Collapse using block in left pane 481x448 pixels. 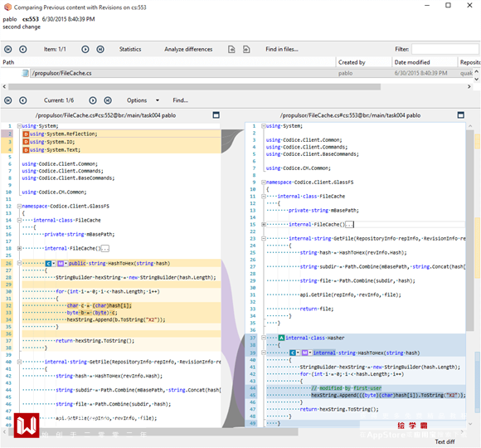[19, 126]
